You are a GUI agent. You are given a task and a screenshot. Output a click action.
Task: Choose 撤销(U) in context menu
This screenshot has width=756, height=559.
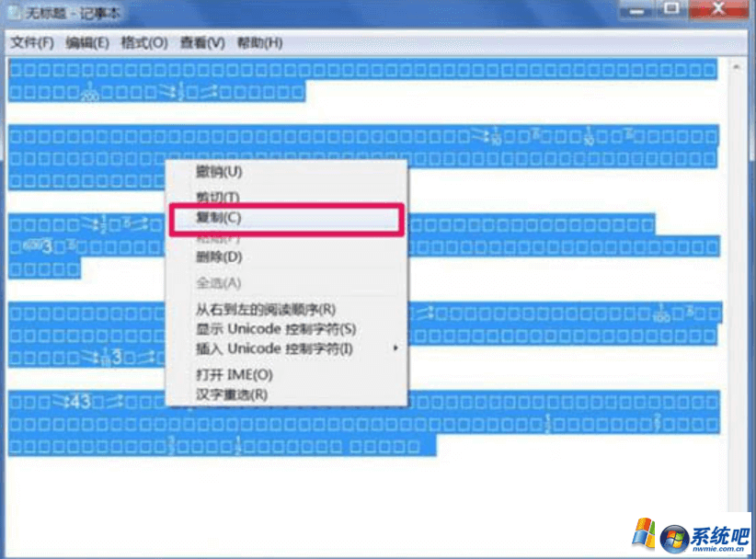286,172
